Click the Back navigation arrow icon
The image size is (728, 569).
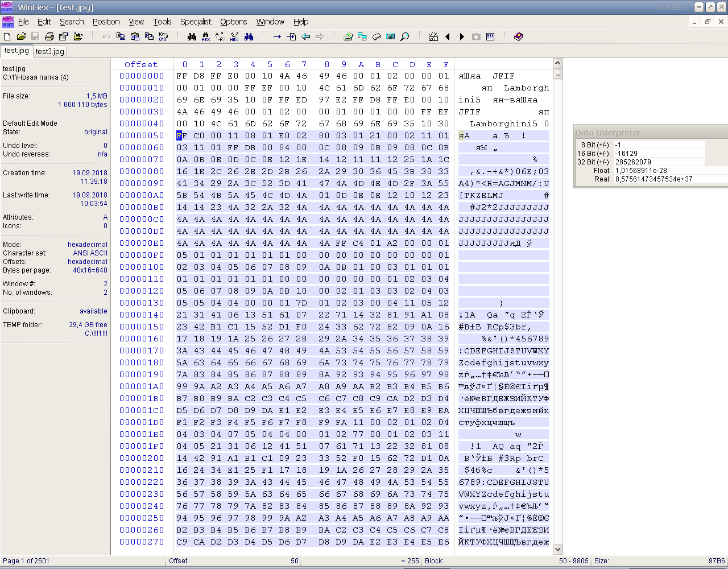tap(305, 36)
